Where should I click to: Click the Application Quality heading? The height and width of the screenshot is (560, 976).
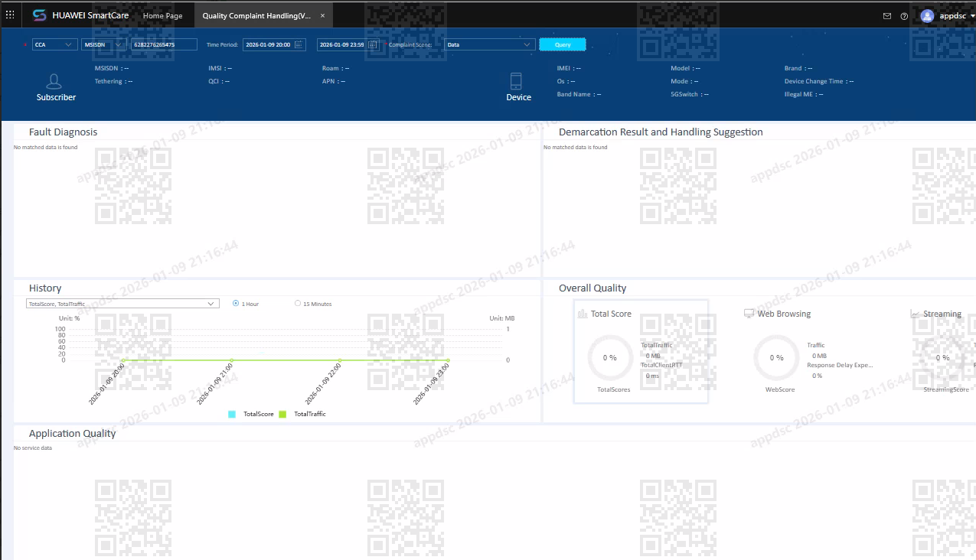click(x=73, y=433)
